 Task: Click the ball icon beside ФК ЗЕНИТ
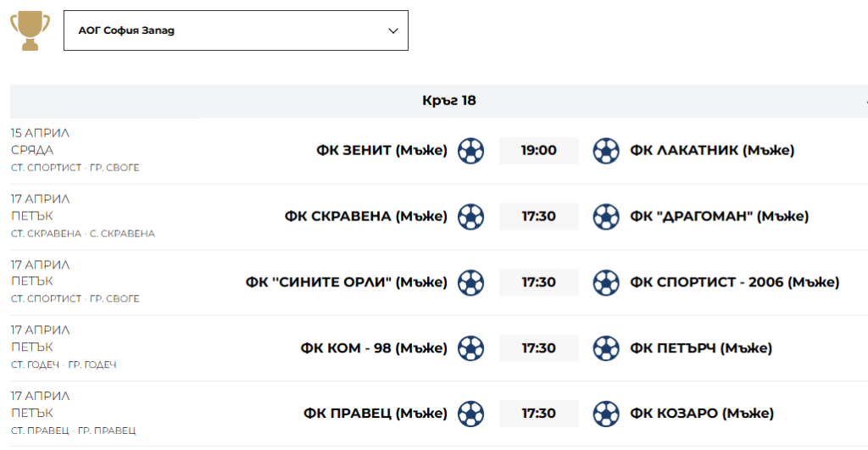click(471, 151)
